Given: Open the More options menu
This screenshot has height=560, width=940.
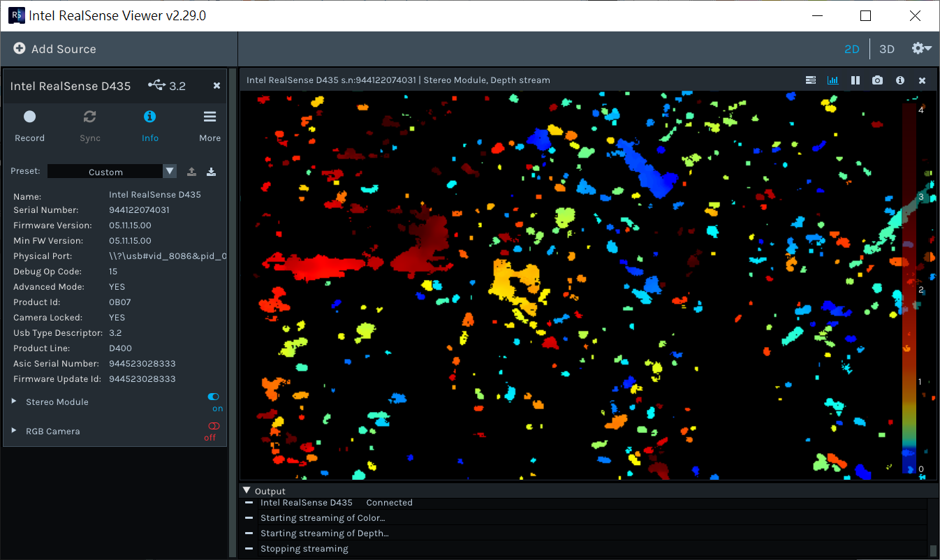Looking at the screenshot, I should (210, 117).
